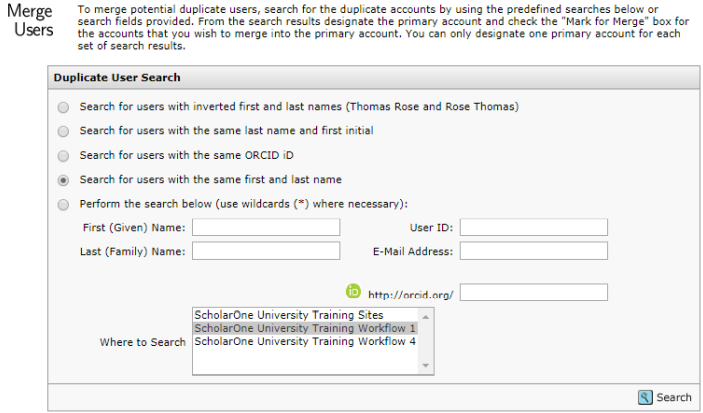Click the First (Given) Name field
Screen dimensions: 703x413
pyautogui.click(x=266, y=227)
